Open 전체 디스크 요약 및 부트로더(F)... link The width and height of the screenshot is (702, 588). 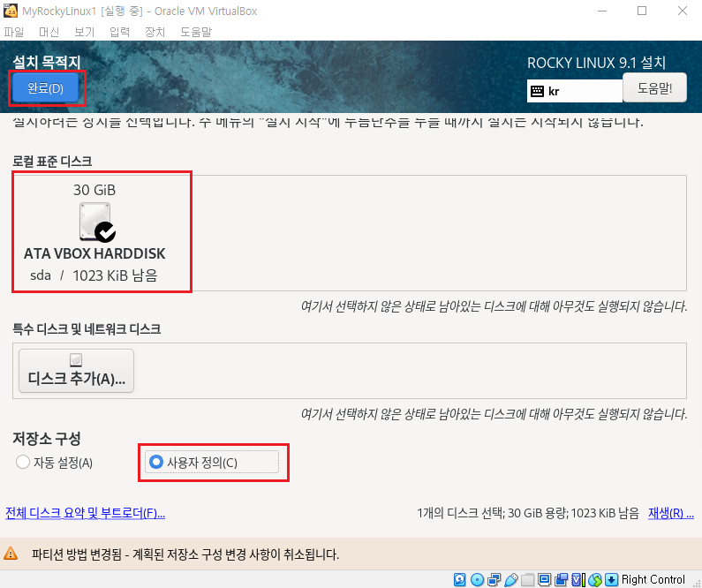pos(85,513)
